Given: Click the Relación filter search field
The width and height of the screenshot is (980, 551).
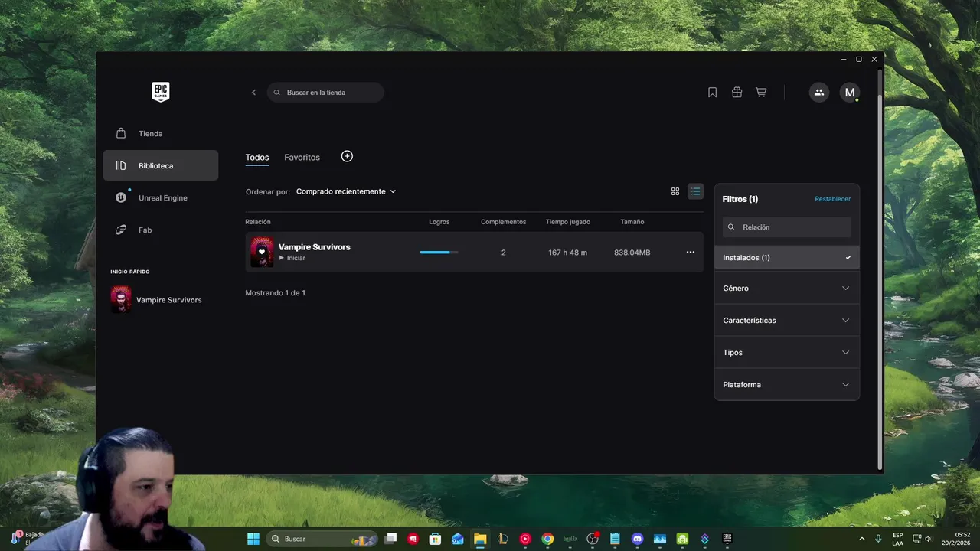Looking at the screenshot, I should click(787, 227).
